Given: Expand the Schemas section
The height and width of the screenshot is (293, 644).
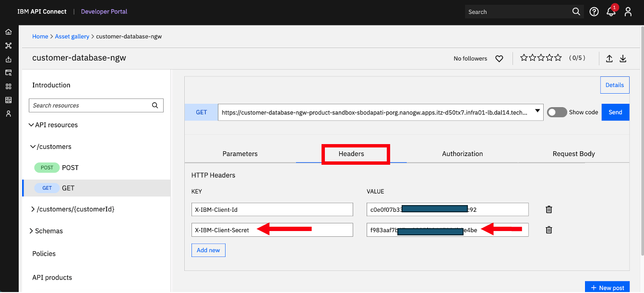Looking at the screenshot, I should point(31,231).
